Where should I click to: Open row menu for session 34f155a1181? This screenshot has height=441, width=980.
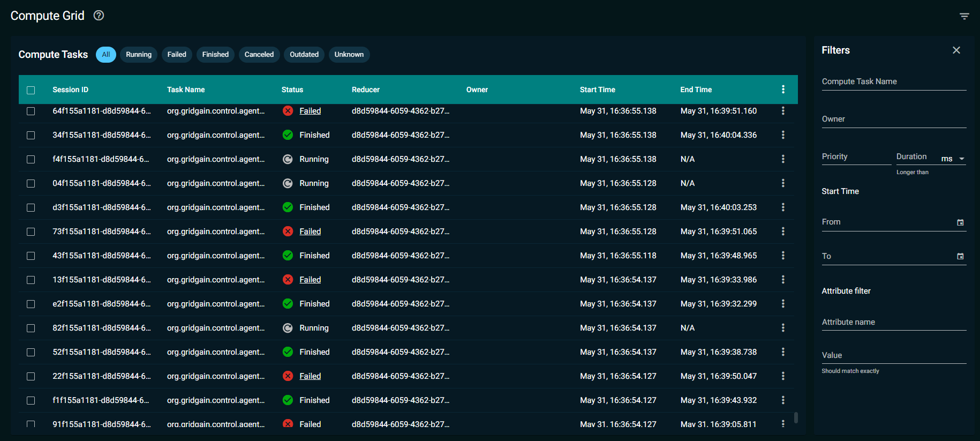click(783, 135)
